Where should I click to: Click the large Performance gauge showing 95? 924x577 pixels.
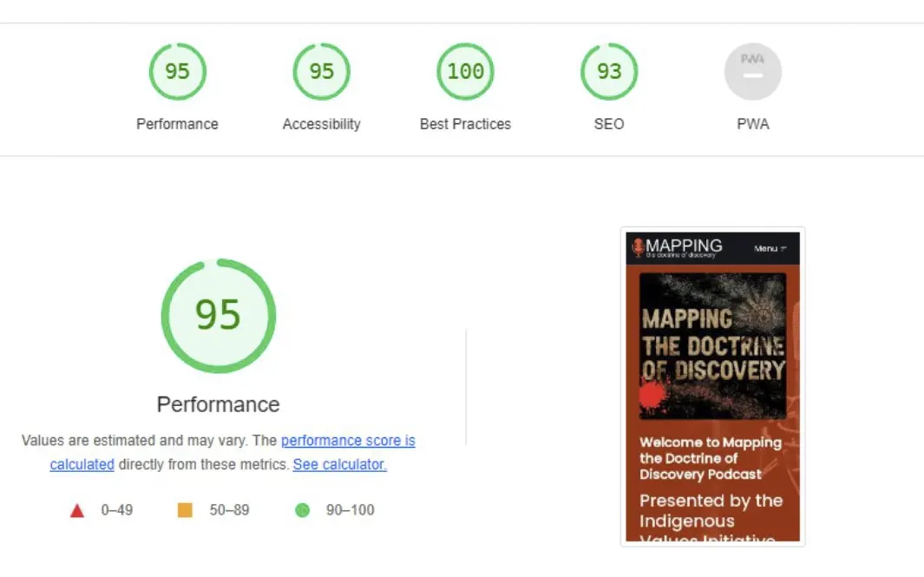(x=219, y=316)
